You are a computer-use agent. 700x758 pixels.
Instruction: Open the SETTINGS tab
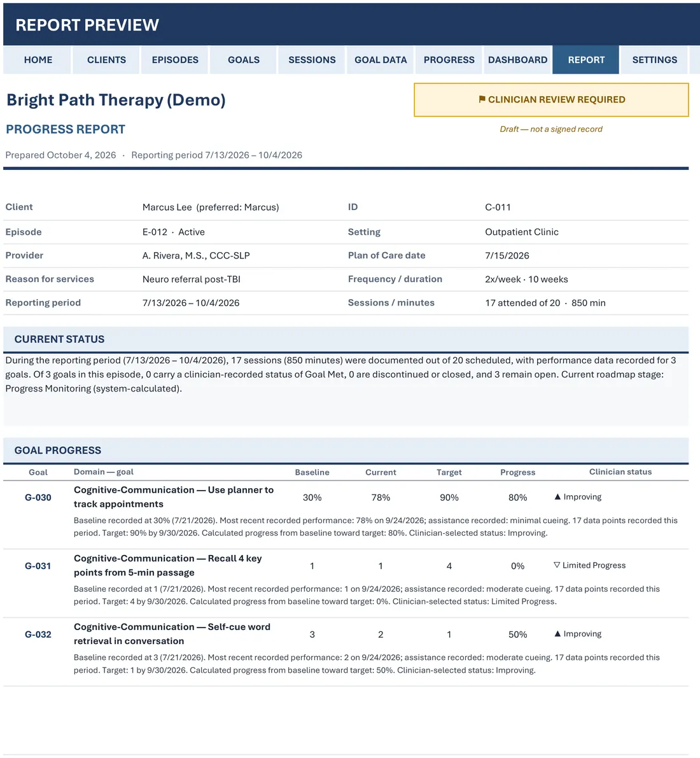coord(655,60)
